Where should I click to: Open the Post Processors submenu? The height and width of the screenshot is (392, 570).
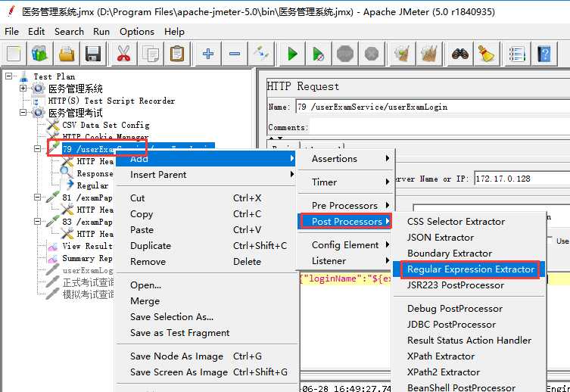point(346,221)
